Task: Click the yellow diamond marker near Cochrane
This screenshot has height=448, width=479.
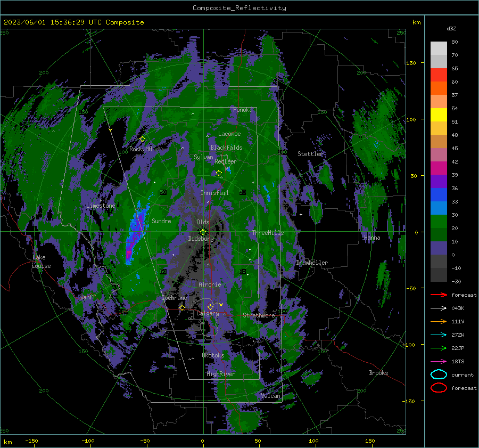Action: pyautogui.click(x=182, y=307)
